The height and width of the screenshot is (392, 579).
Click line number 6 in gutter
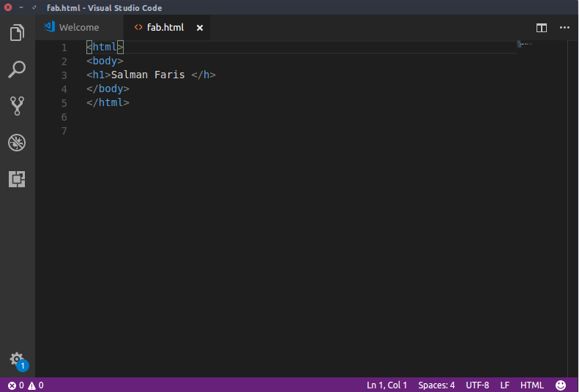(x=64, y=117)
